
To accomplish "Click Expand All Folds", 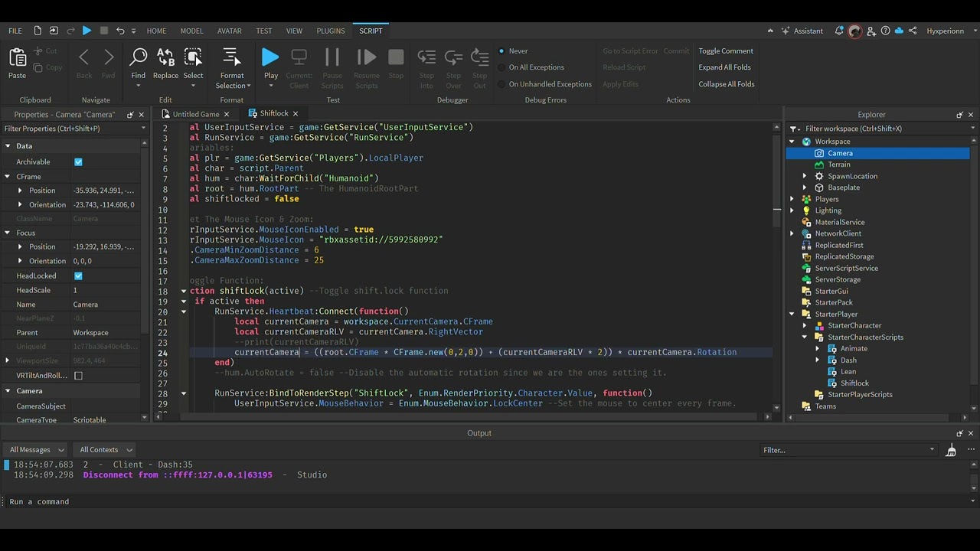I will click(x=724, y=67).
